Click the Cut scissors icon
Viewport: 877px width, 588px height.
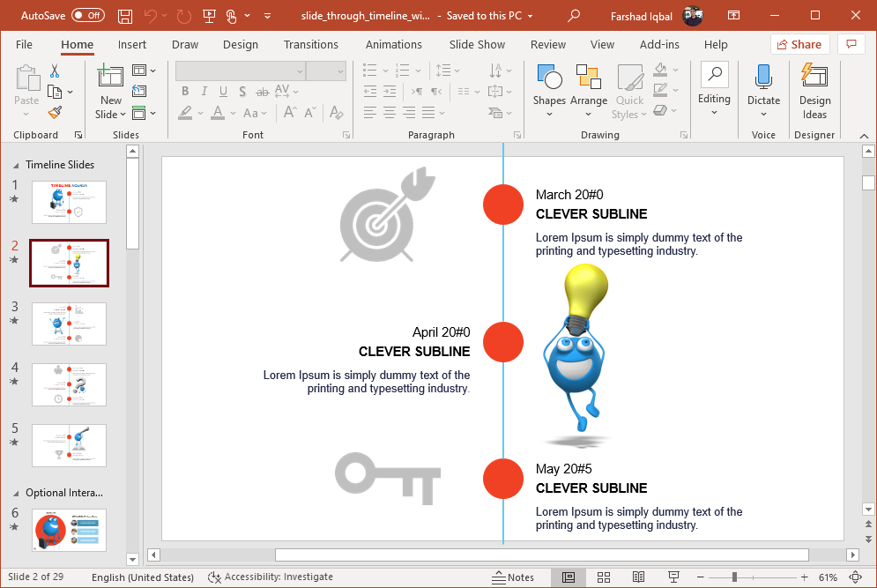tap(55, 71)
